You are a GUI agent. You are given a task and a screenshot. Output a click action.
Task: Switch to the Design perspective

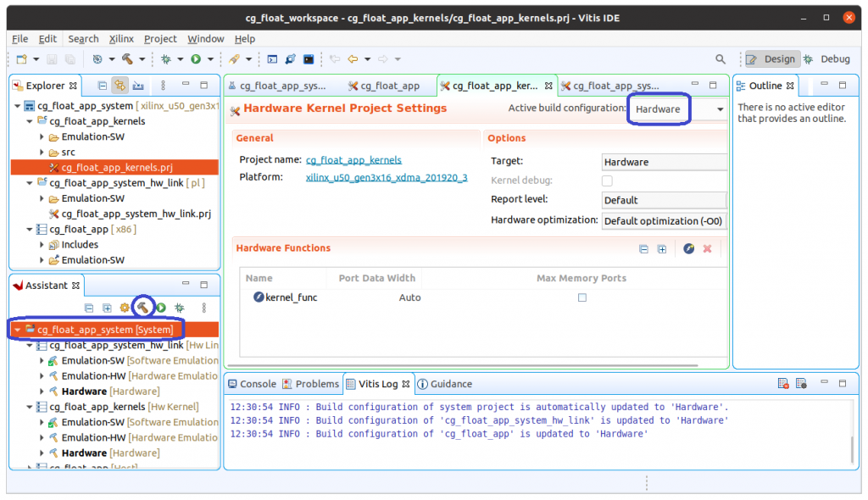[771, 59]
